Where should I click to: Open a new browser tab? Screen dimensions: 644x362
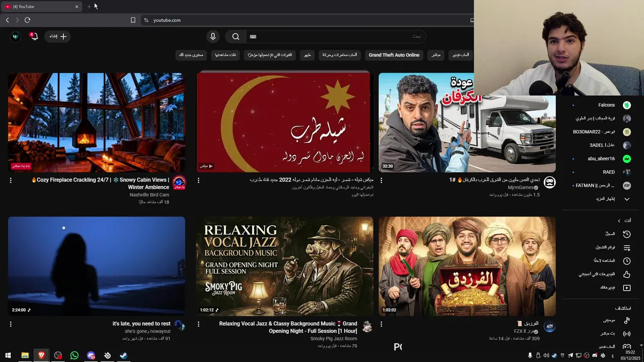coord(89,7)
